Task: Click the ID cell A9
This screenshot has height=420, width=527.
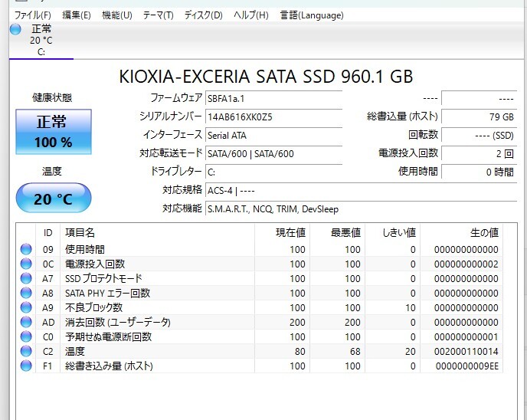Action: (47, 307)
